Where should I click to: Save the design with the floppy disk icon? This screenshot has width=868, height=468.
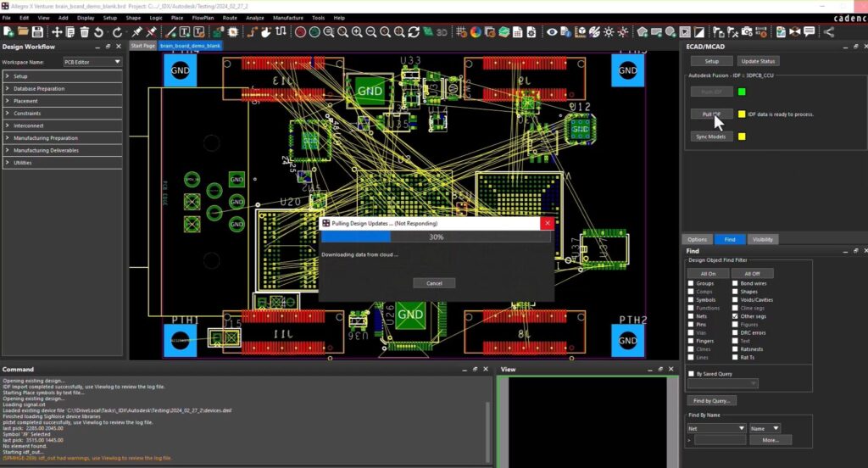(37, 32)
